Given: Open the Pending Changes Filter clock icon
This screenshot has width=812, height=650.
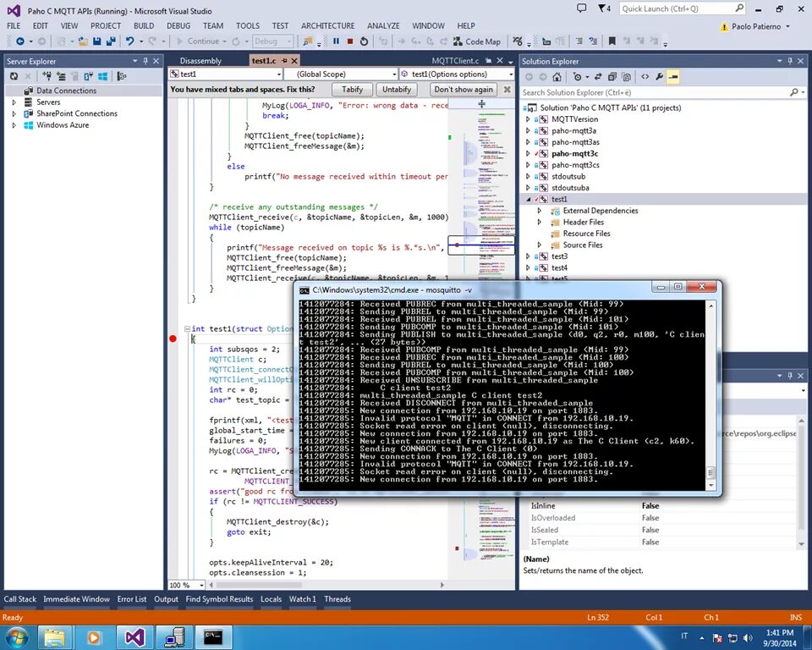Looking at the screenshot, I should click(577, 77).
